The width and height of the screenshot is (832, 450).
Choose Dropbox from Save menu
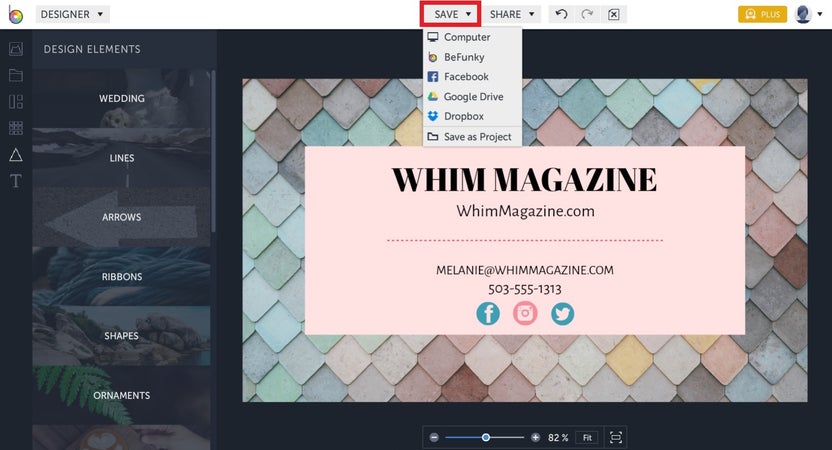[472, 116]
